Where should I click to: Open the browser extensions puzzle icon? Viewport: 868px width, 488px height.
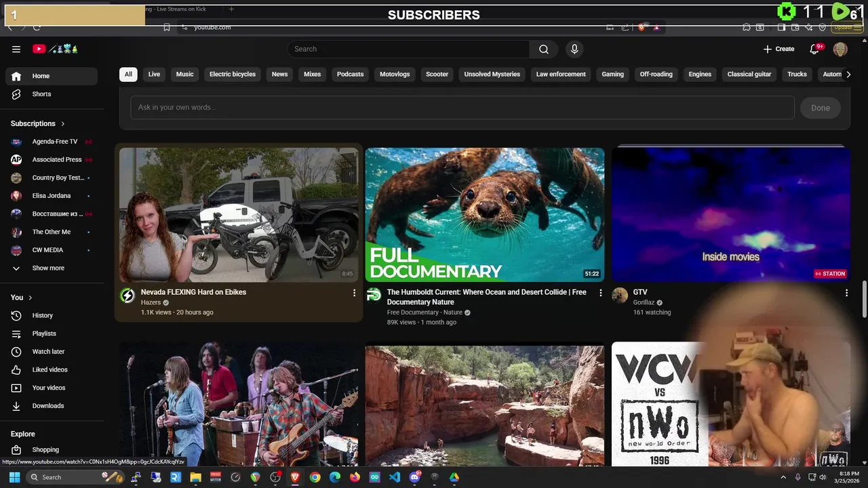tap(747, 27)
